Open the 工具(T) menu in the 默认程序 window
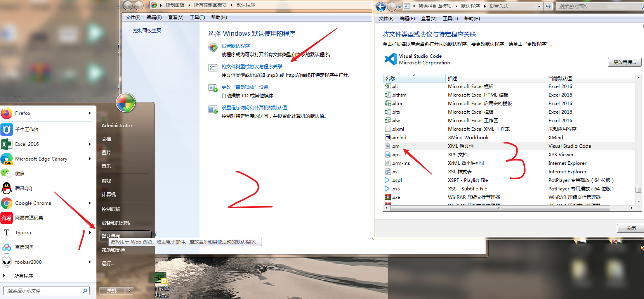Viewport: 644px width, 299px height. pyautogui.click(x=197, y=17)
